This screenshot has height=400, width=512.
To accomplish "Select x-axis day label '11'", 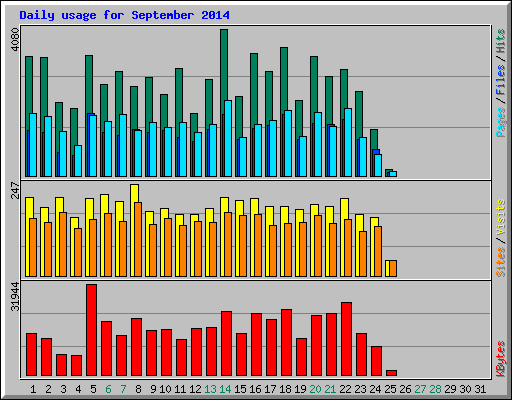I will pos(180,389).
